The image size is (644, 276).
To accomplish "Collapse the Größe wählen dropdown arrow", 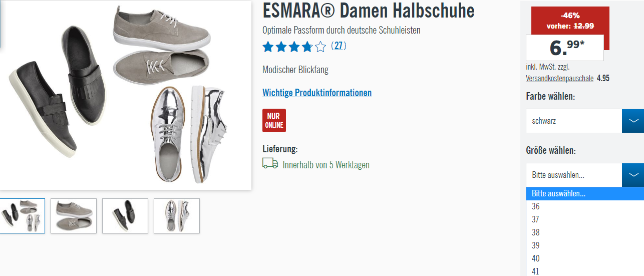I will click(x=633, y=175).
